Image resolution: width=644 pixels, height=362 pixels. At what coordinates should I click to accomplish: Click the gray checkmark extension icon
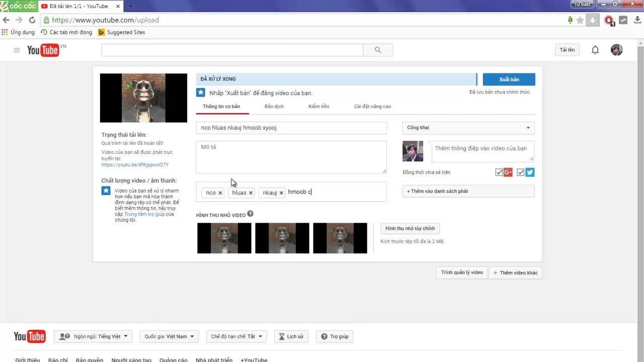(x=623, y=20)
